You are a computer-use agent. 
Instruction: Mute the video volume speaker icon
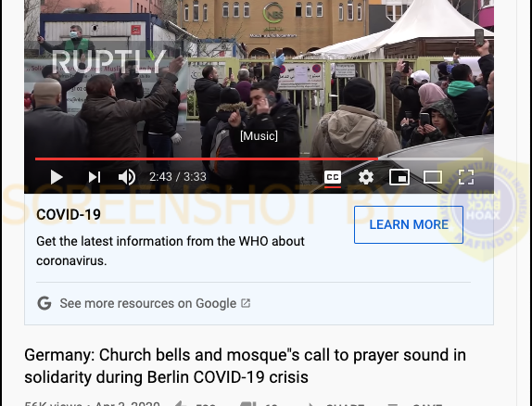127,177
